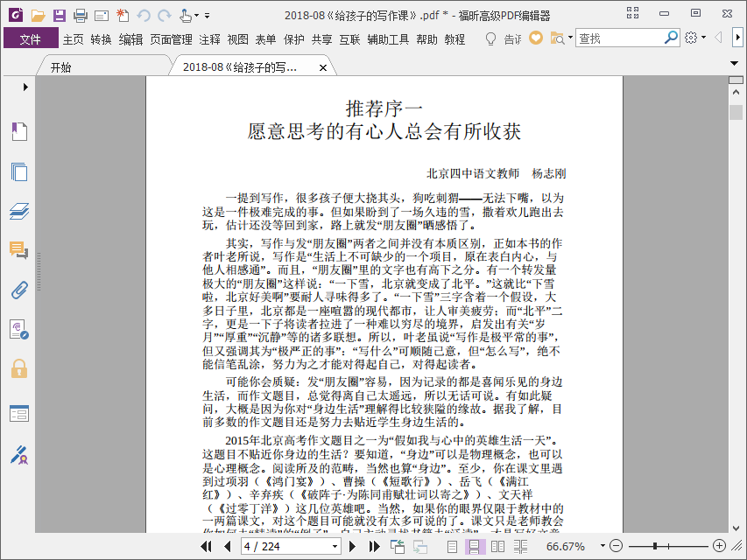
Task: Click into the 查找 search field
Action: [619, 38]
